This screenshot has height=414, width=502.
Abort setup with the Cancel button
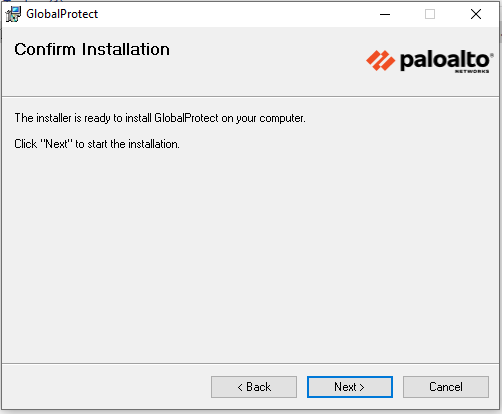446,387
